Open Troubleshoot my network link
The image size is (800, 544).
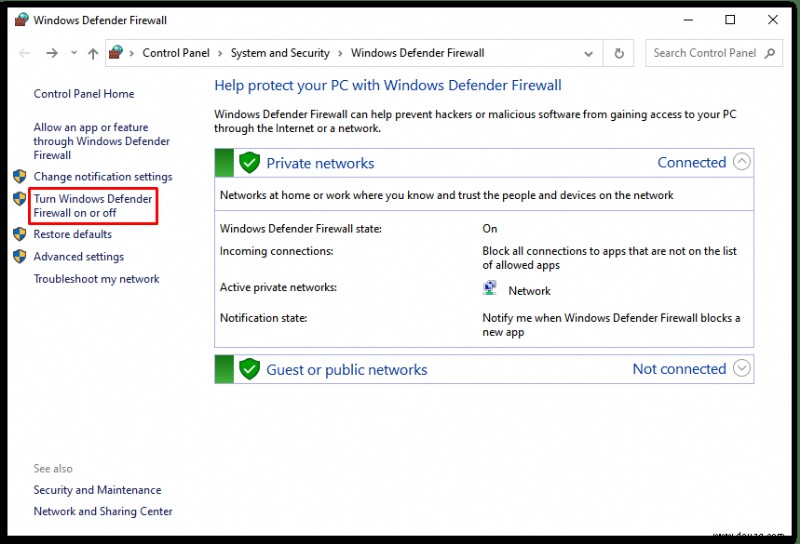click(96, 279)
